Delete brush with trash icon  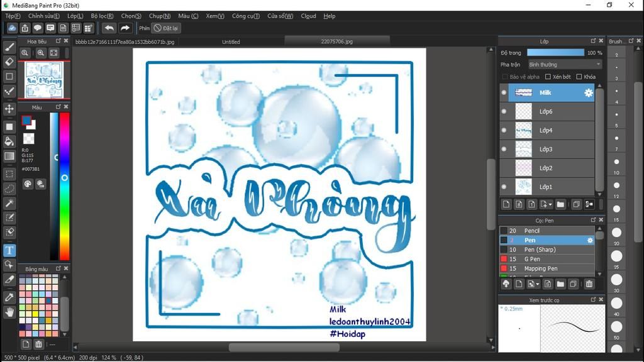click(x=589, y=283)
